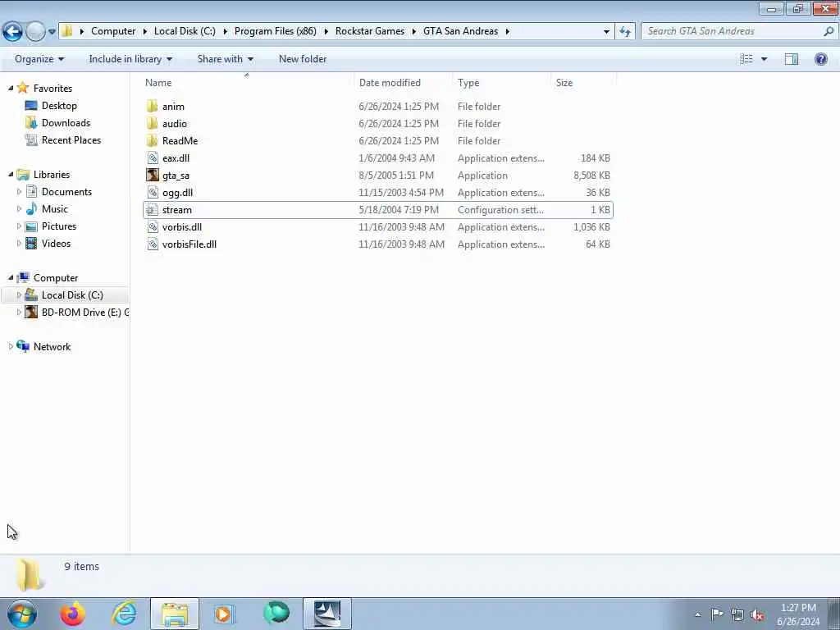Launch Firefox from the taskbar

tap(72, 614)
